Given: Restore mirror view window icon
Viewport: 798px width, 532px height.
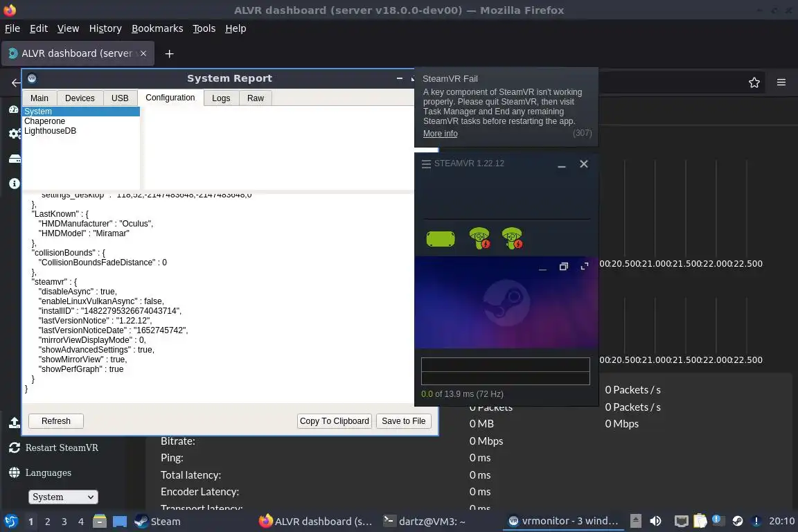Looking at the screenshot, I should [563, 267].
